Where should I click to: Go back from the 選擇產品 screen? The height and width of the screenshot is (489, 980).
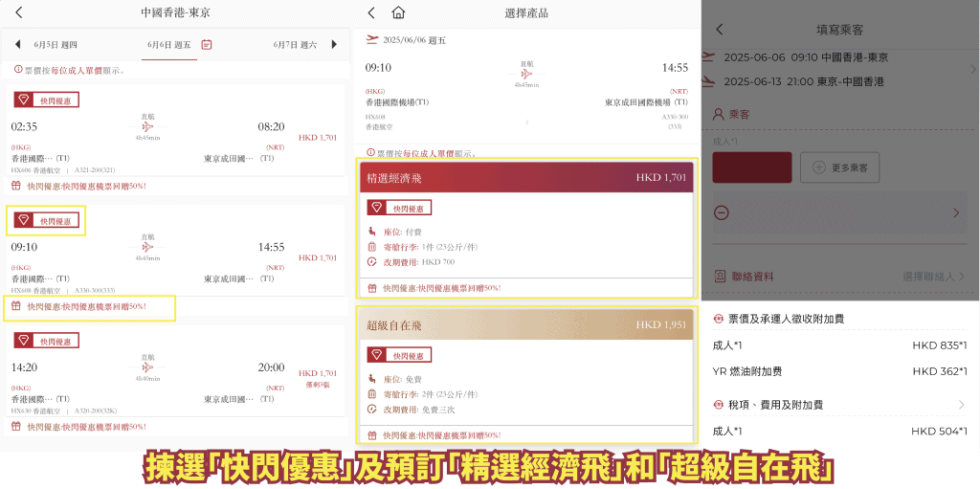[x=369, y=13]
